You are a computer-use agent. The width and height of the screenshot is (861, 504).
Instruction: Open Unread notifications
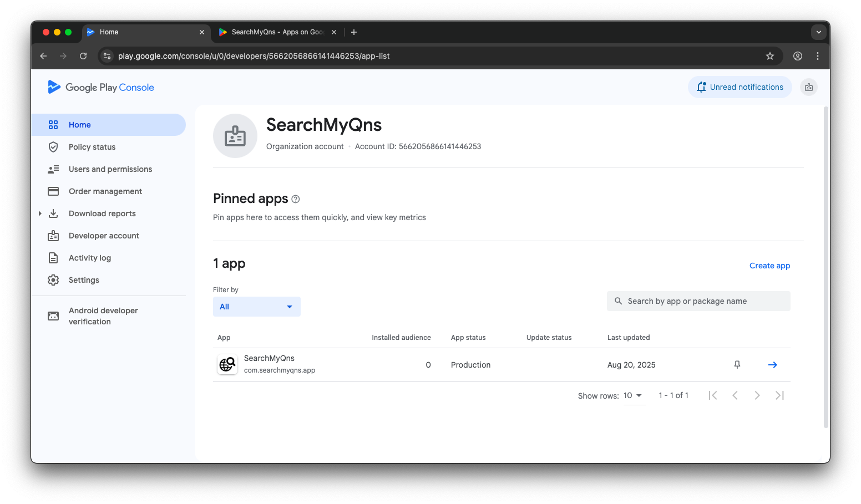pos(740,87)
